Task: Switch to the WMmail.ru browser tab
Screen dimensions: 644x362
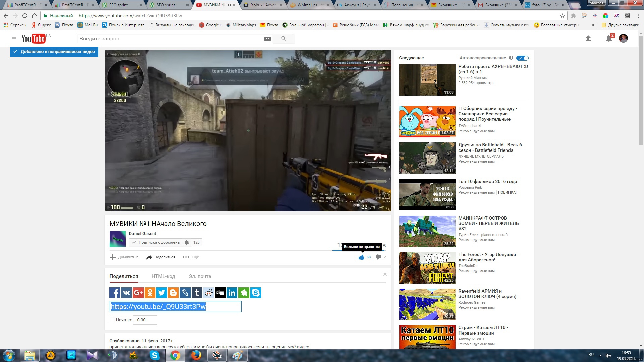Action: tap(310, 5)
